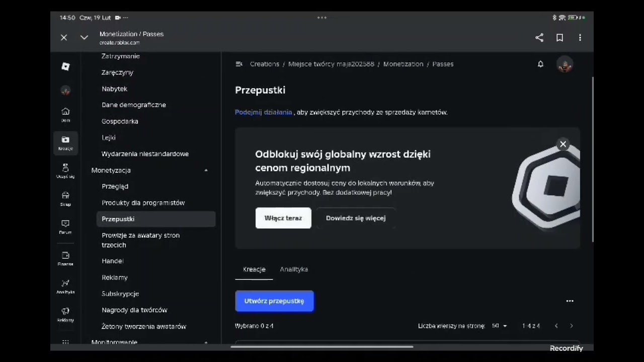Follow the Podejmij działania link
The image size is (644, 362).
[264, 112]
